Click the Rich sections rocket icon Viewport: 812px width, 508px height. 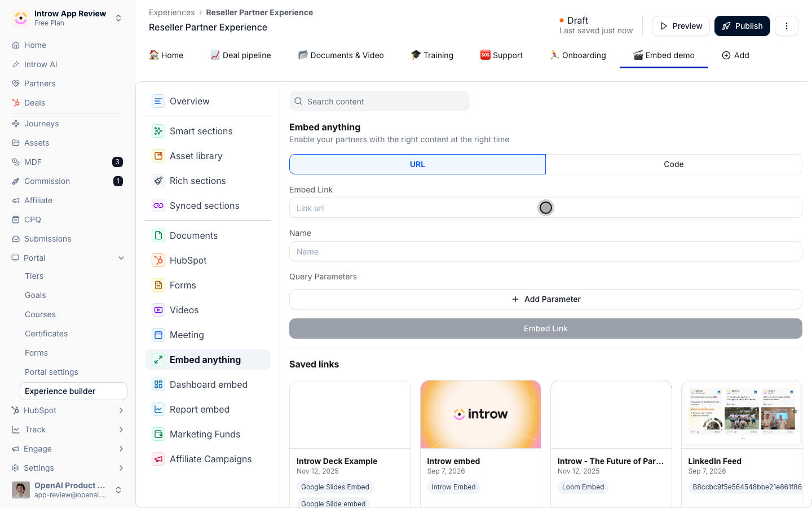158,181
